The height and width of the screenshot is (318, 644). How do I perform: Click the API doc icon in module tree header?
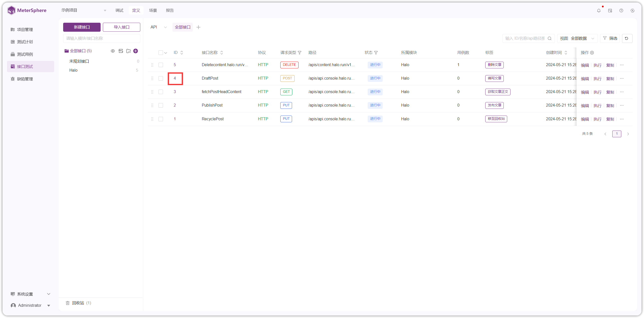[121, 51]
